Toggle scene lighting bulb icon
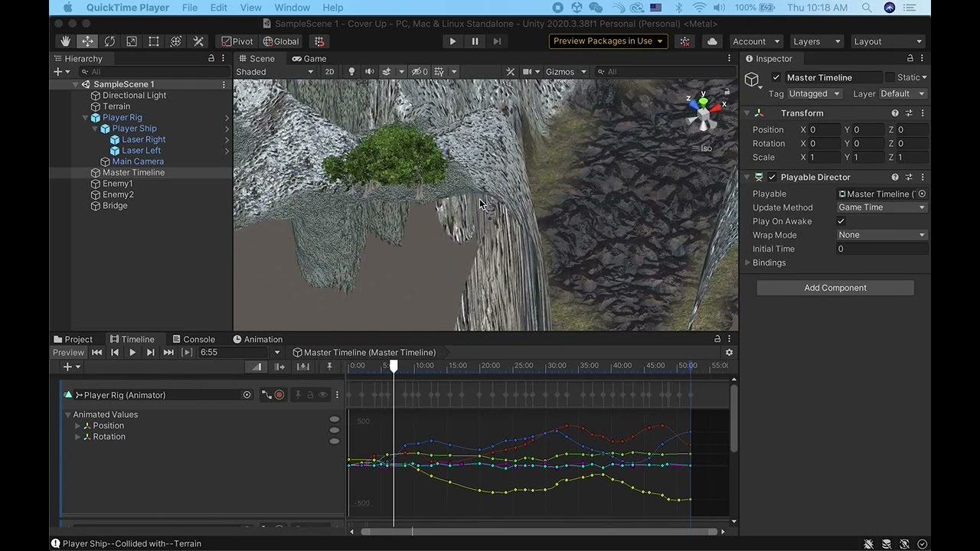This screenshot has height=551, width=980. click(x=351, y=72)
